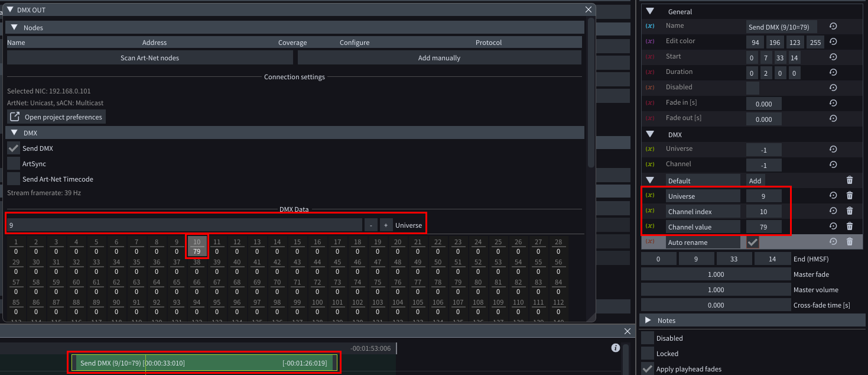Collapse the Nodes section
This screenshot has height=375, width=868.
click(x=14, y=27)
